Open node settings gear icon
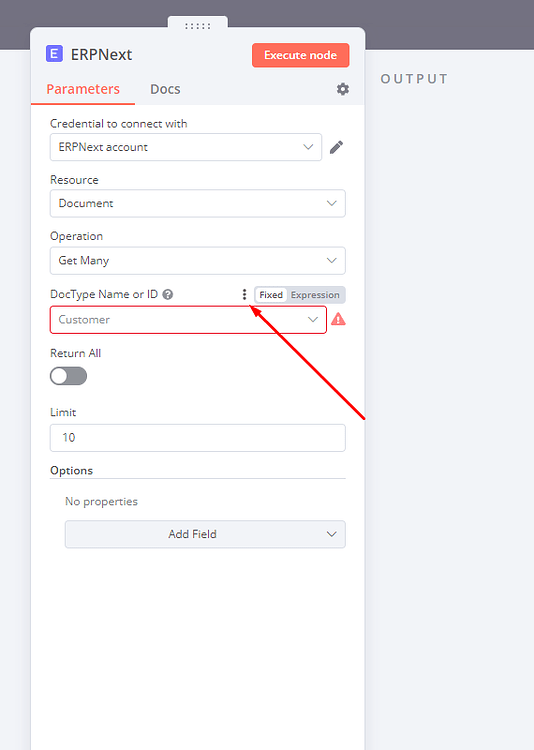This screenshot has height=750, width=534. pos(343,89)
